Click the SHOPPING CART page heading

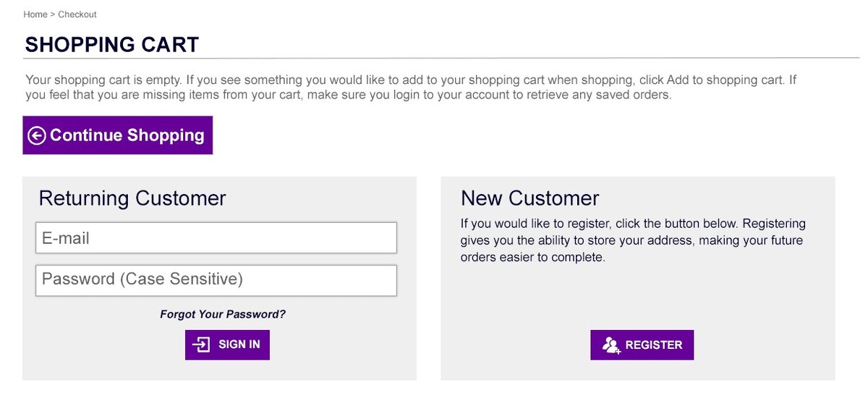[112, 45]
